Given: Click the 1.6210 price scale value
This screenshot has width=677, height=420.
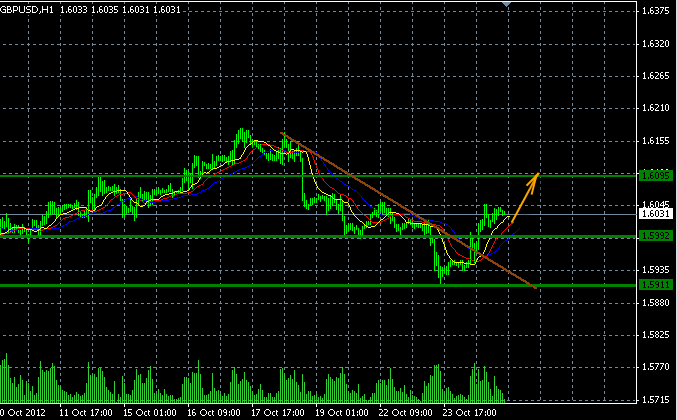Looking at the screenshot, I should [x=655, y=108].
